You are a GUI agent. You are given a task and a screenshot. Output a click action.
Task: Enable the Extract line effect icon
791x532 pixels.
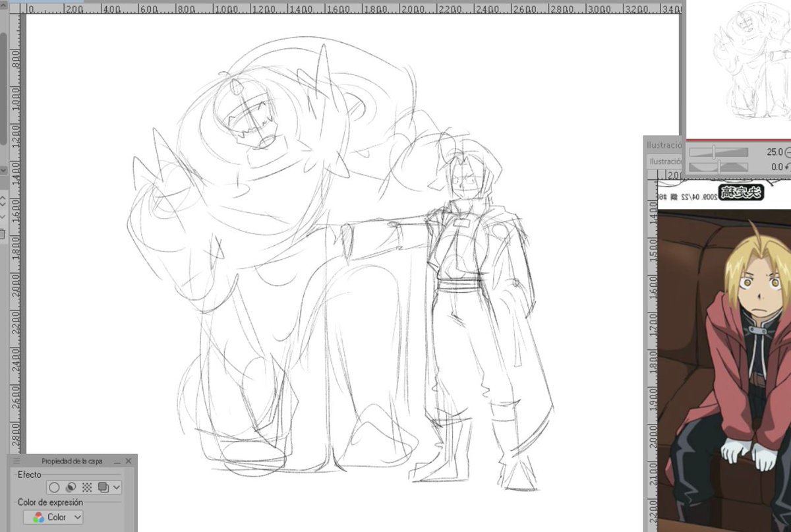(71, 488)
